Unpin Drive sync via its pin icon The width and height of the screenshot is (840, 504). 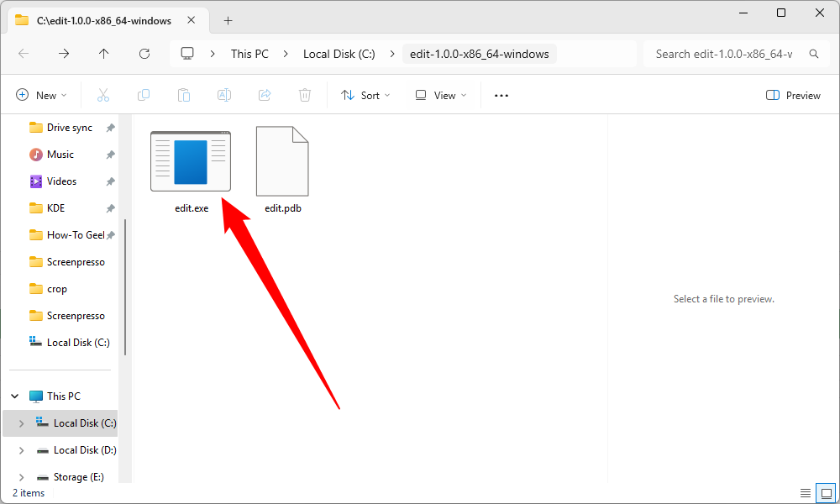tap(110, 128)
